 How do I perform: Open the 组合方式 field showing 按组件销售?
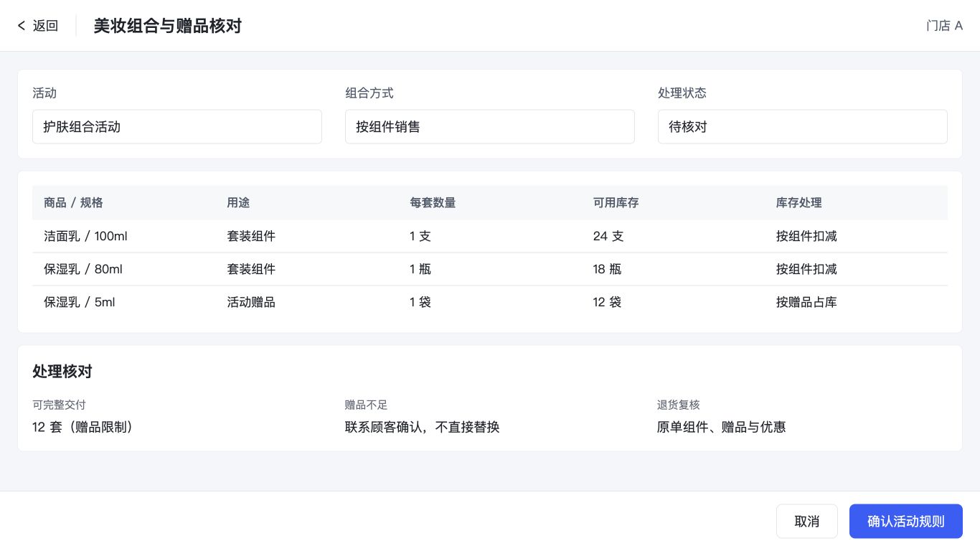pyautogui.click(x=490, y=127)
